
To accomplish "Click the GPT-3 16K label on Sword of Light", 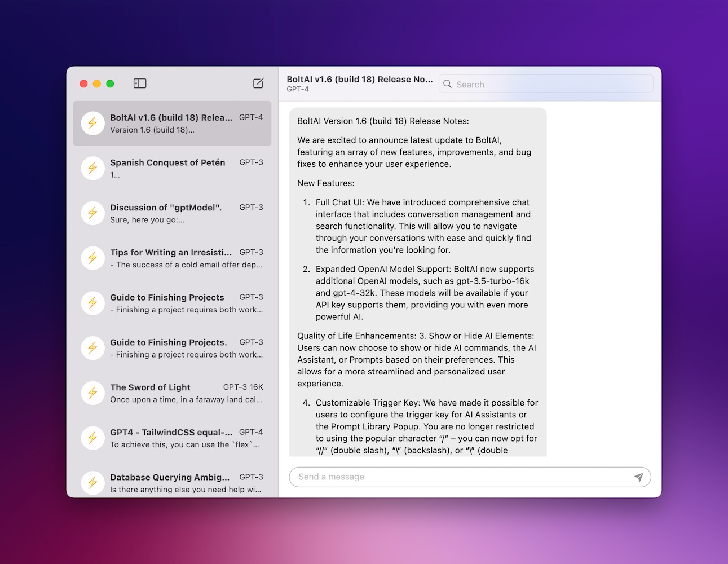I will coord(243,387).
